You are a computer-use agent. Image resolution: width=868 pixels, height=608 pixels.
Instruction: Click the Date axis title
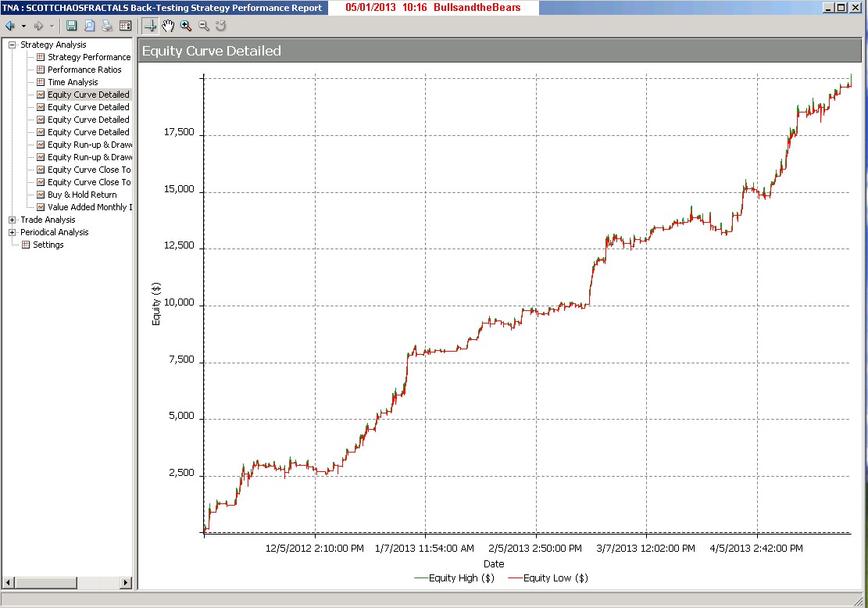click(x=494, y=563)
